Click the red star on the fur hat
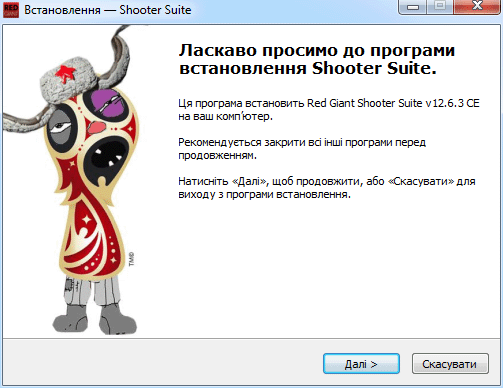Viewport: 503px width, 388px height. click(x=65, y=73)
